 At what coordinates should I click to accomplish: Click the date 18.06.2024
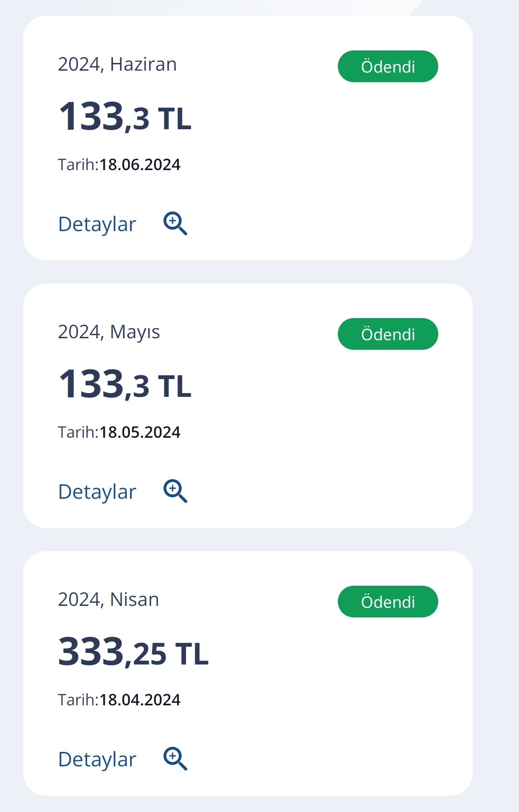[140, 165]
